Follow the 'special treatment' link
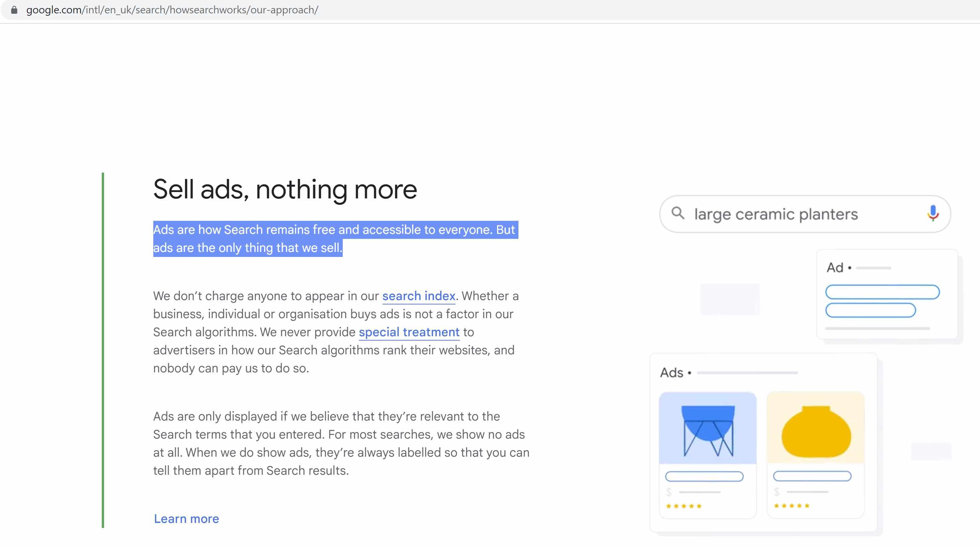This screenshot has width=980, height=547. pos(409,332)
